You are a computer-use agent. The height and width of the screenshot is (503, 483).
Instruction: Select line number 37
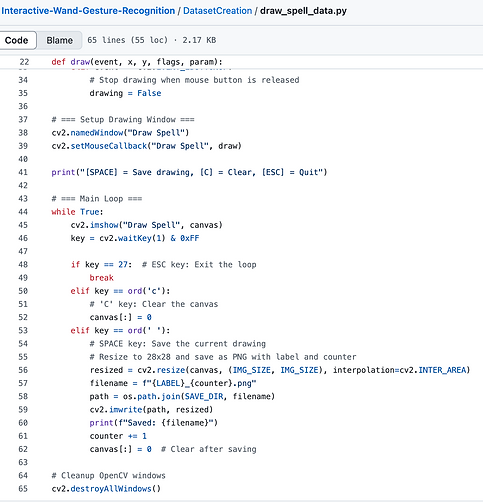pos(23,119)
